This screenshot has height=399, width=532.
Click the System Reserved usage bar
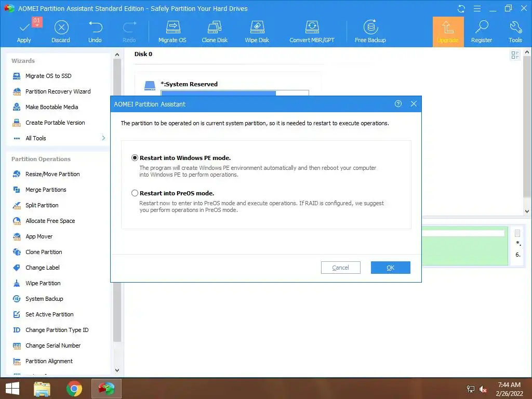235,93
